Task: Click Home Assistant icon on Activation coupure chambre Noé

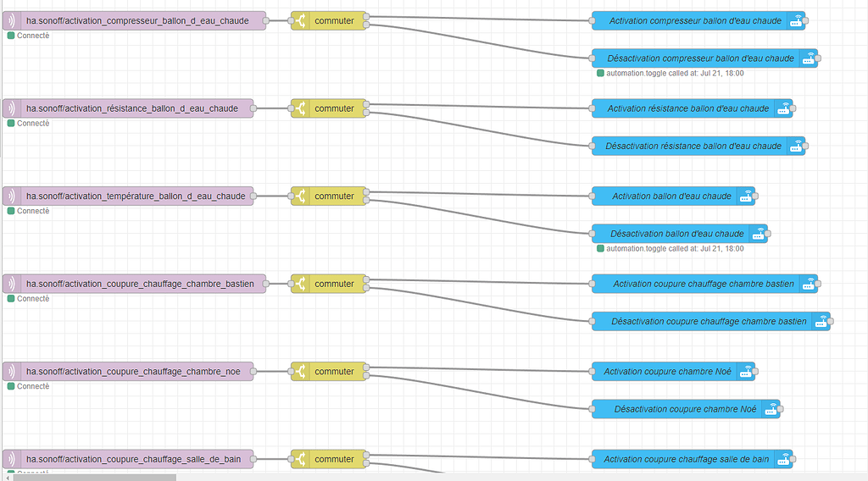Action: (x=746, y=372)
